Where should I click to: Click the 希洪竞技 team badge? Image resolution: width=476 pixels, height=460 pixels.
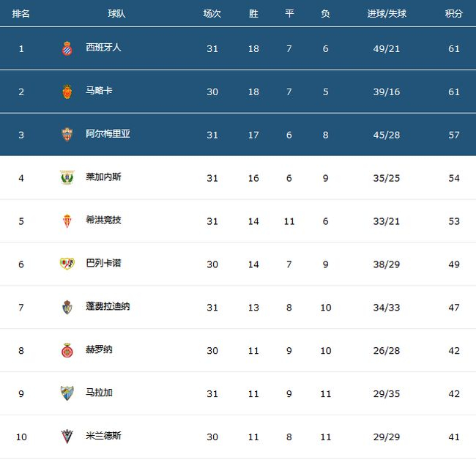point(67,220)
